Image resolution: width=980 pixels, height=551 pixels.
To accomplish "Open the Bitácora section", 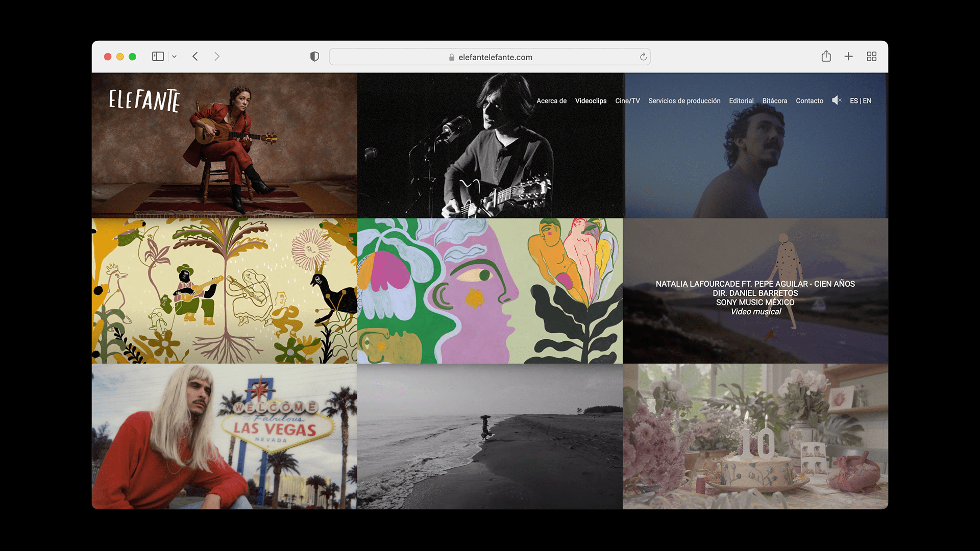I will [774, 101].
